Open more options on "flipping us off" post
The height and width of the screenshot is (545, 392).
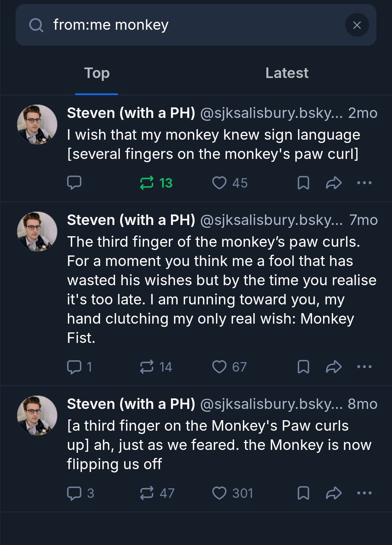click(x=364, y=493)
